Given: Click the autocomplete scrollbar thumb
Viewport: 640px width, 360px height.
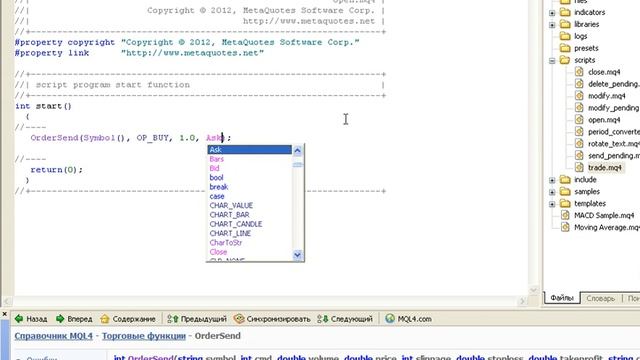Looking at the screenshot, I should click(298, 164).
